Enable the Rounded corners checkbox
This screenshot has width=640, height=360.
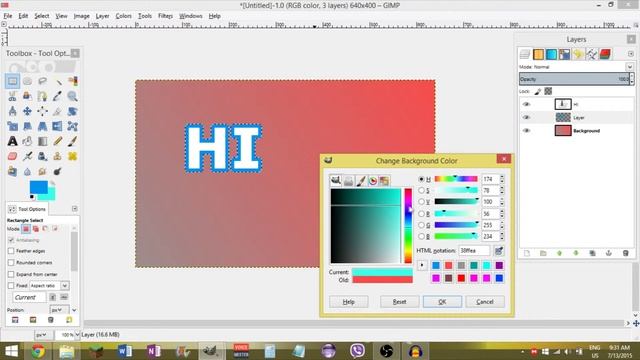(11, 262)
